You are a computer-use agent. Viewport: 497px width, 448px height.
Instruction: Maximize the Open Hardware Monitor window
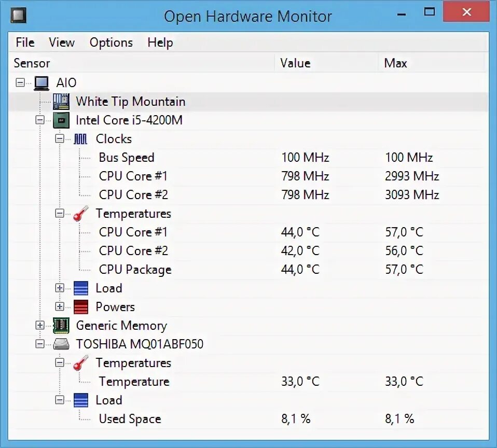click(430, 12)
